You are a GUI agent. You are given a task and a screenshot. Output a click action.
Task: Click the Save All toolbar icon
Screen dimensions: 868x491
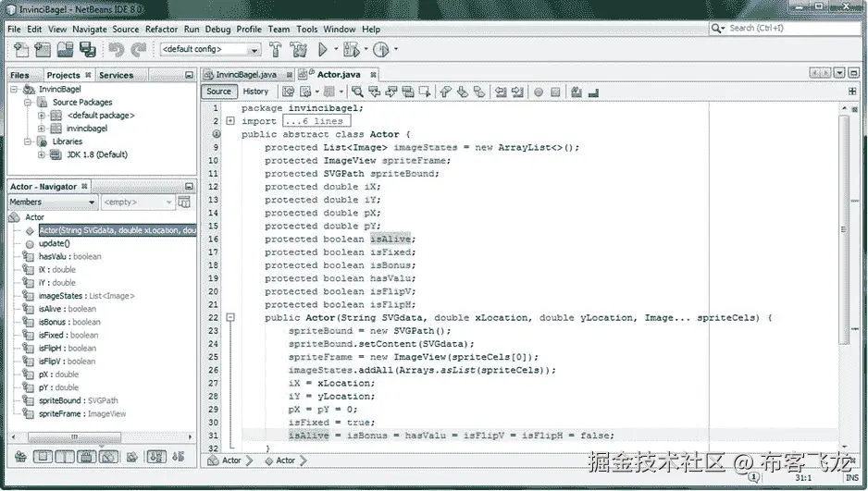88,49
